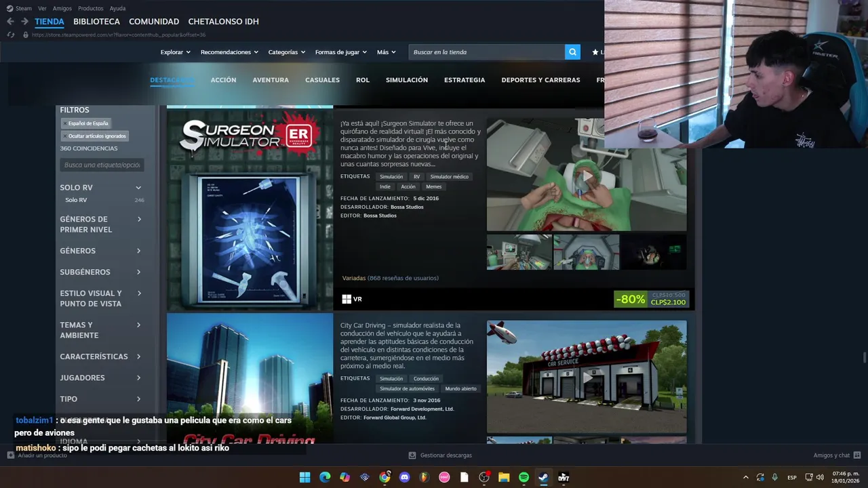
Task: Click the Steam forward navigation arrow
Action: pyautogui.click(x=24, y=22)
